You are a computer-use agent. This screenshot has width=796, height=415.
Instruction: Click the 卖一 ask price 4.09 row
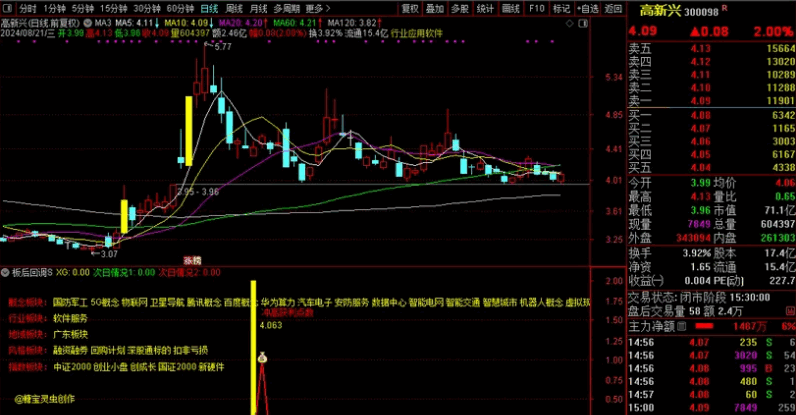[712, 101]
